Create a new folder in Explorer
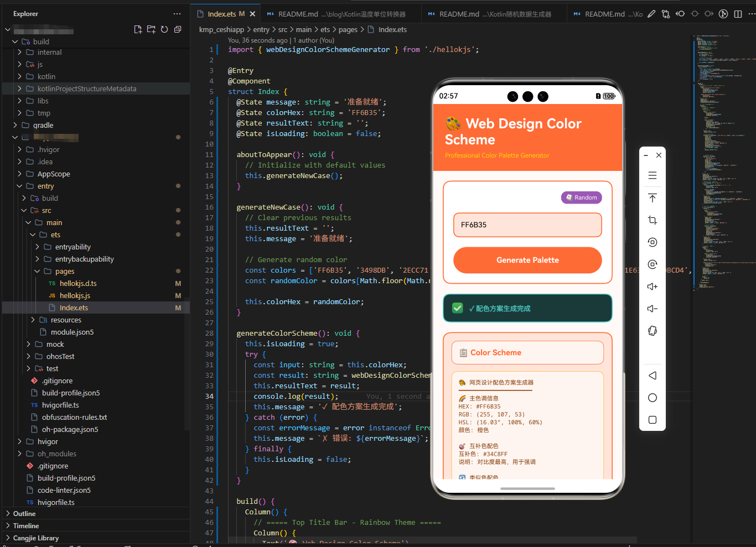756x547 pixels. click(x=151, y=29)
